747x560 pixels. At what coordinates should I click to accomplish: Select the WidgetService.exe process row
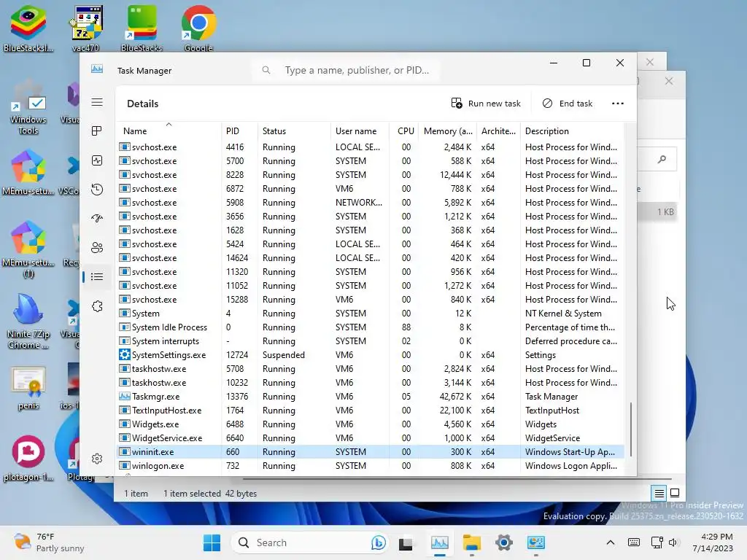point(370,437)
